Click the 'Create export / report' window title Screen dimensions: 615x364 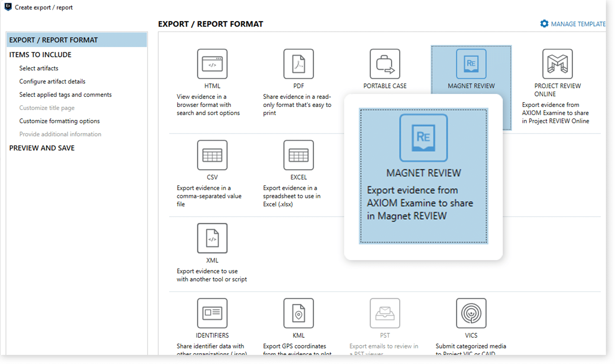click(x=44, y=7)
